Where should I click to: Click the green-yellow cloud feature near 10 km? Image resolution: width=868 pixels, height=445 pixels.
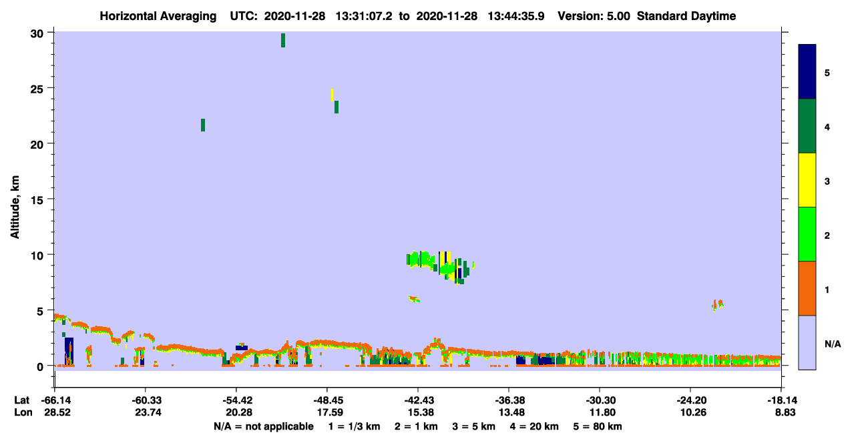click(439, 267)
